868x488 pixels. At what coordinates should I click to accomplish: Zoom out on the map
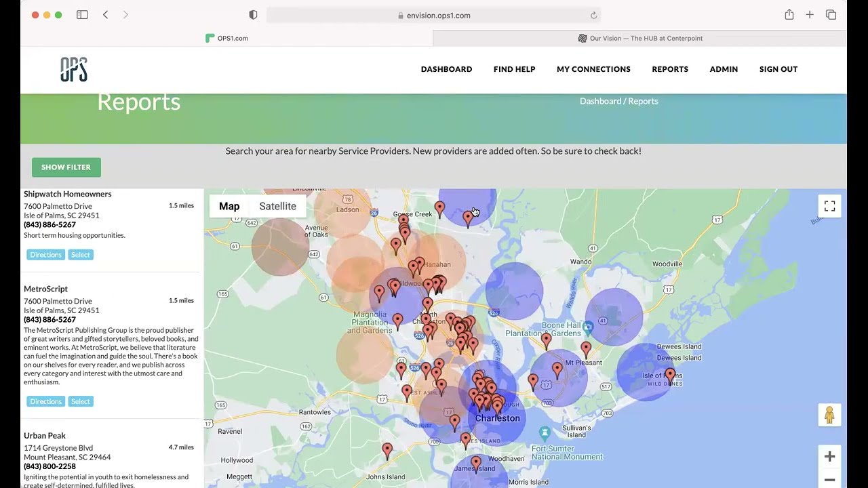tap(829, 479)
